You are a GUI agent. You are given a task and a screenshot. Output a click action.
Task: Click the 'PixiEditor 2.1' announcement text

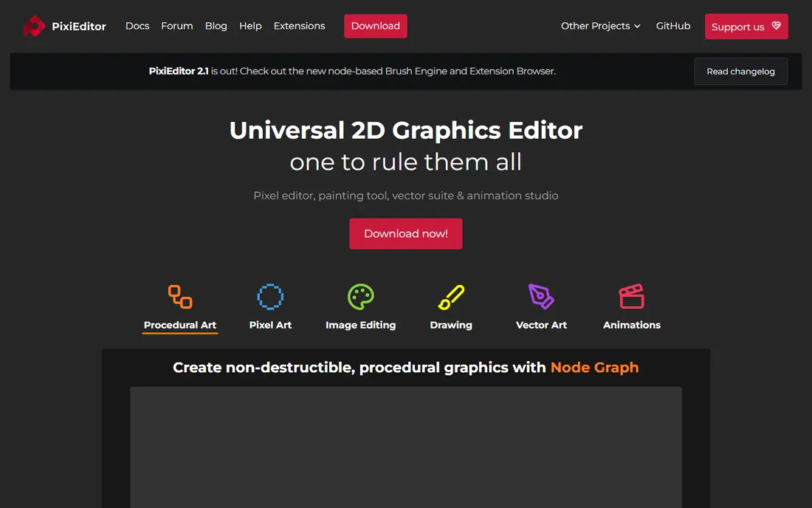coord(179,71)
